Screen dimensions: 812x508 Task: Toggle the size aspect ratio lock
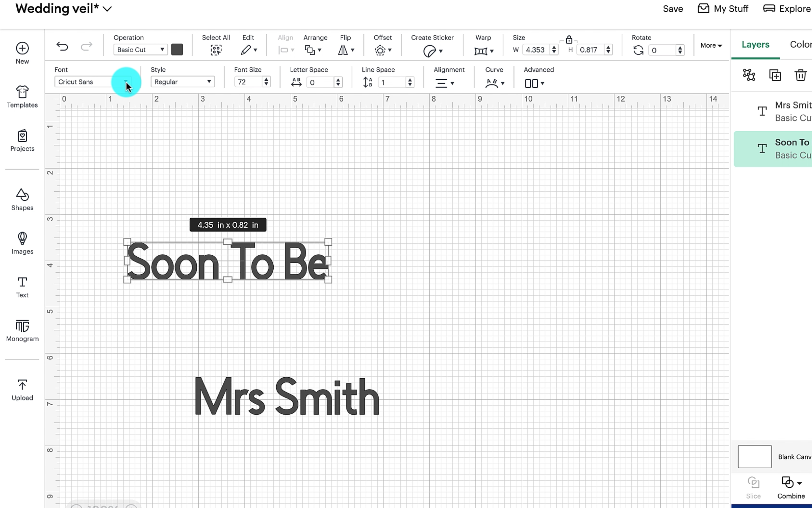[568, 39]
